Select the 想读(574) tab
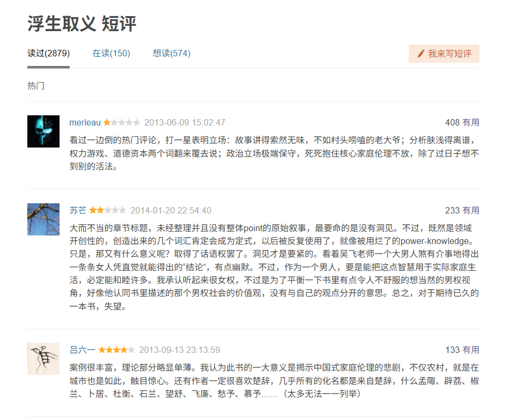509x420 pixels. click(171, 53)
